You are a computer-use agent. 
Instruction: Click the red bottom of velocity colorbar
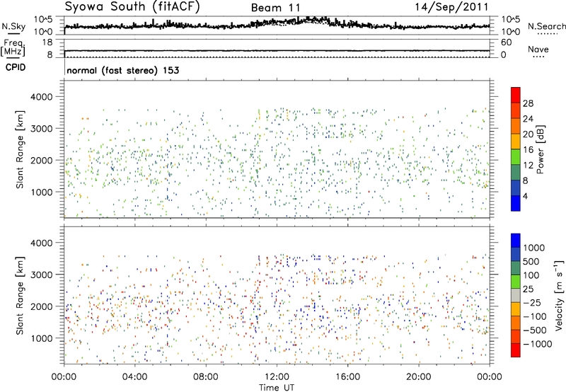tap(516, 350)
